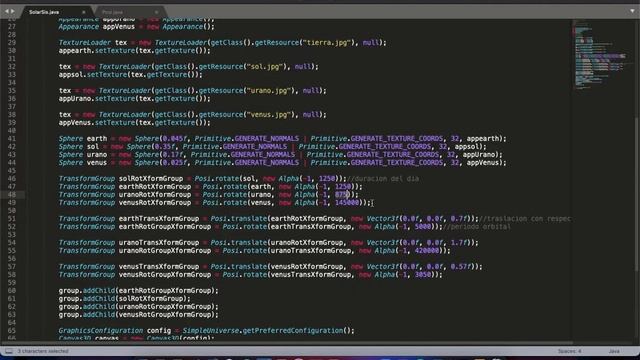Click the 0.57f Vector3f value
Image resolution: width=640 pixels, height=360 pixels.
click(461, 267)
